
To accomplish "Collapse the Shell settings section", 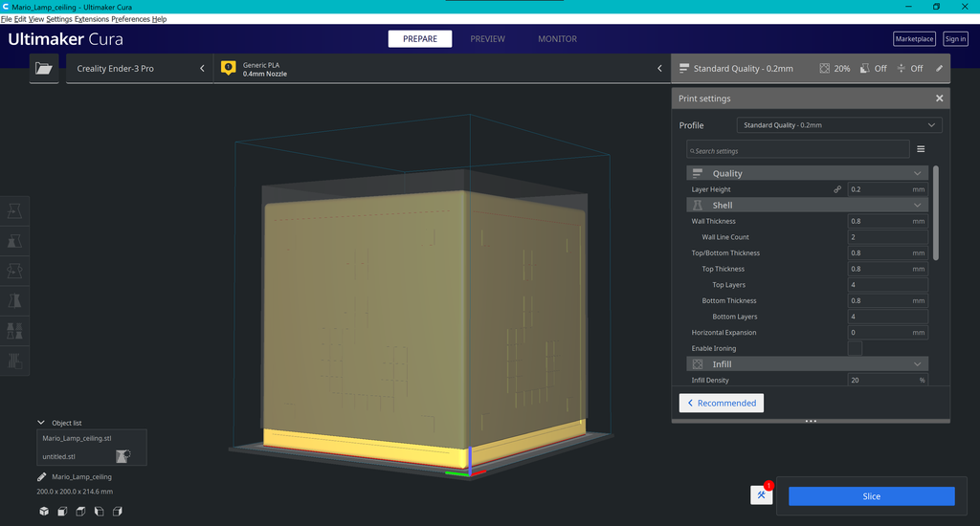I will click(x=918, y=206).
